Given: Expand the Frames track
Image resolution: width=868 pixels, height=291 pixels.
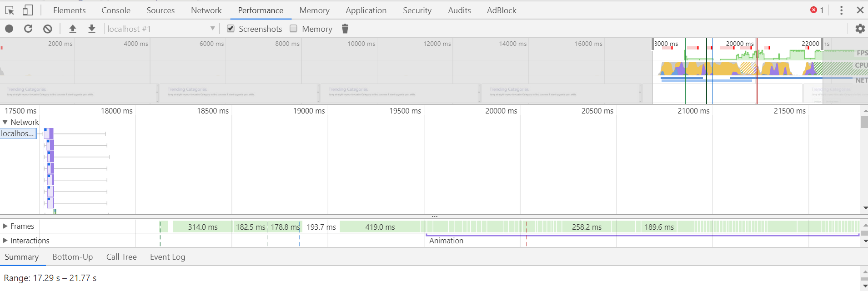Looking at the screenshot, I should [x=5, y=226].
